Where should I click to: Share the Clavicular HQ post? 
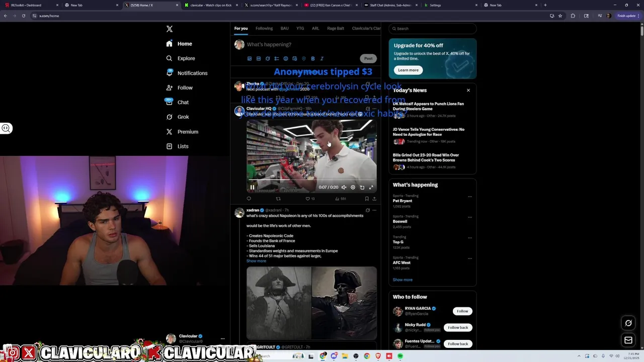(374, 199)
